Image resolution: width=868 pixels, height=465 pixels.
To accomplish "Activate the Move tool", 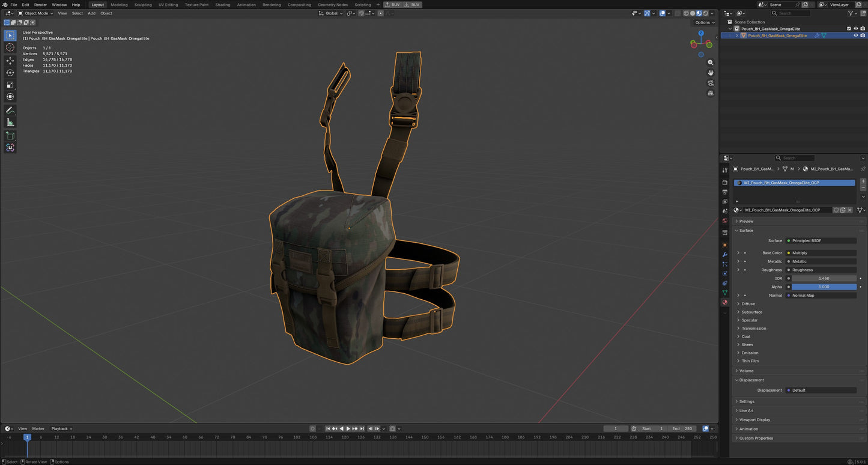I will pos(10,61).
